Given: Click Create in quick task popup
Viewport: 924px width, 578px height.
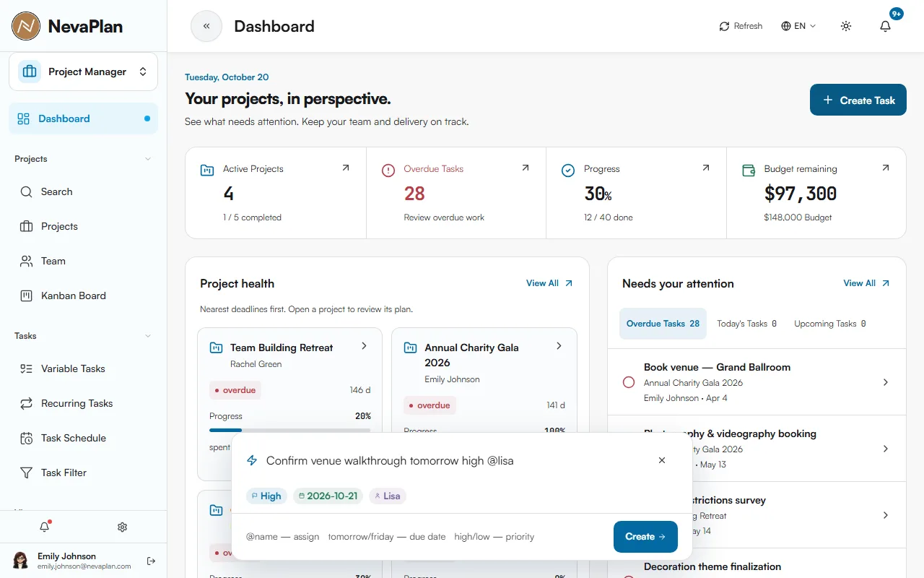Looking at the screenshot, I should (x=645, y=537).
